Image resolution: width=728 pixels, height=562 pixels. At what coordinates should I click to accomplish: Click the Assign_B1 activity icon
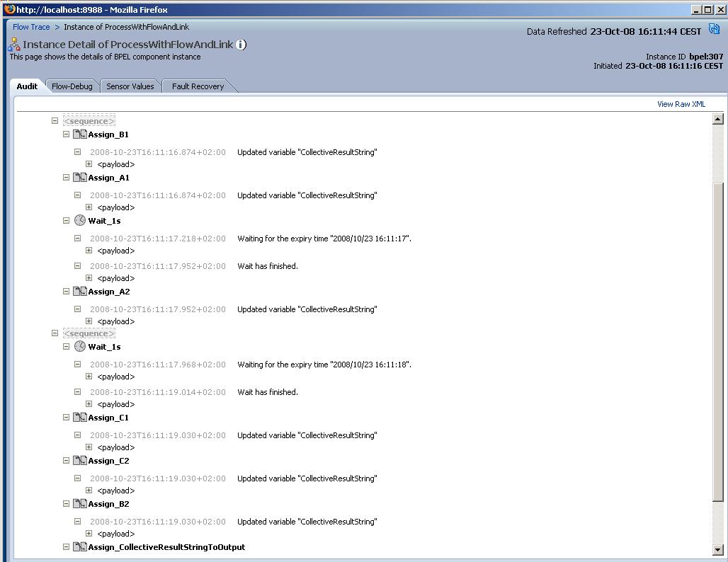[x=80, y=134]
